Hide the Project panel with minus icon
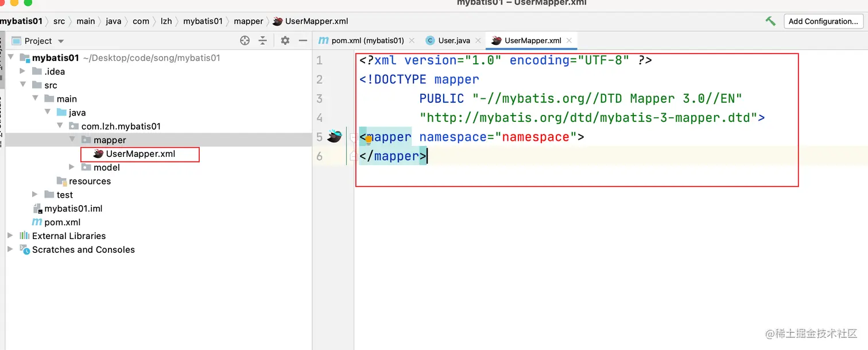 303,40
